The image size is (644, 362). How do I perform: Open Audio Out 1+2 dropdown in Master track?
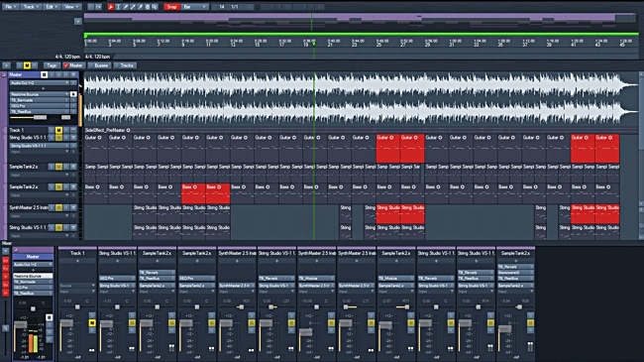[x=40, y=82]
